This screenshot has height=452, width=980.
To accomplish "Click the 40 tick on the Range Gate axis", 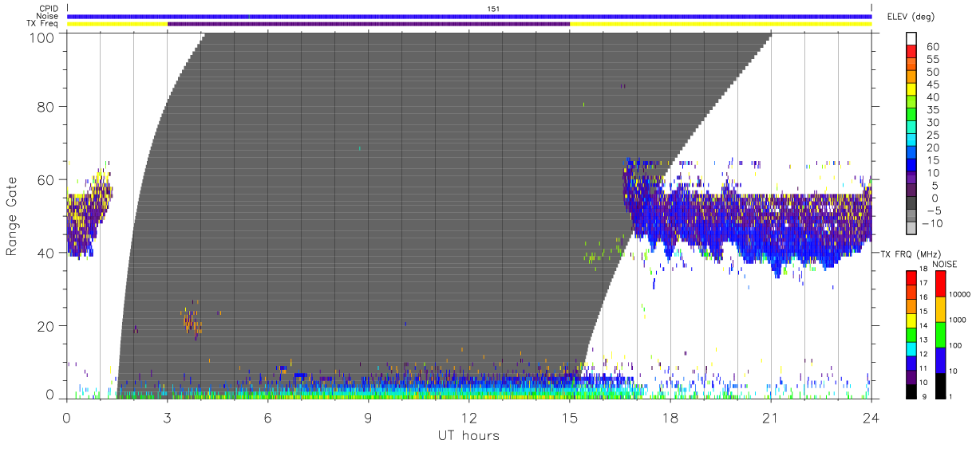I will 45,253.
